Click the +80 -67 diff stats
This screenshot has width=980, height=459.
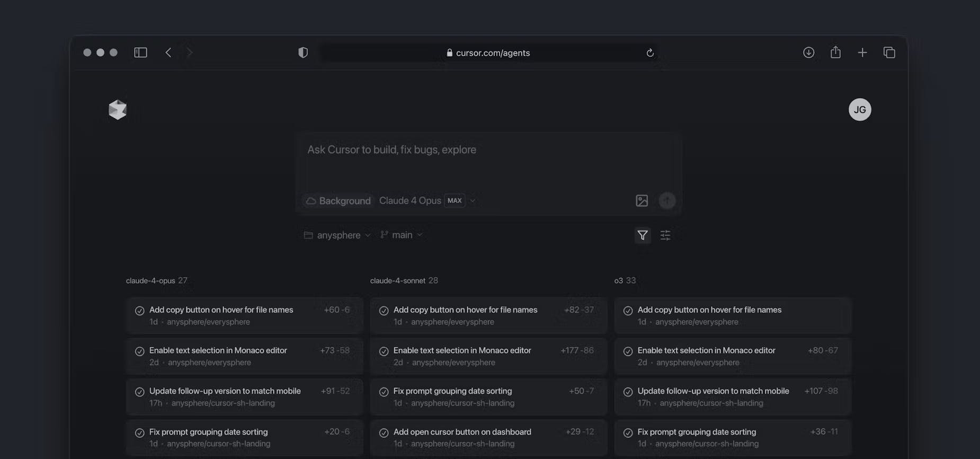tap(823, 350)
